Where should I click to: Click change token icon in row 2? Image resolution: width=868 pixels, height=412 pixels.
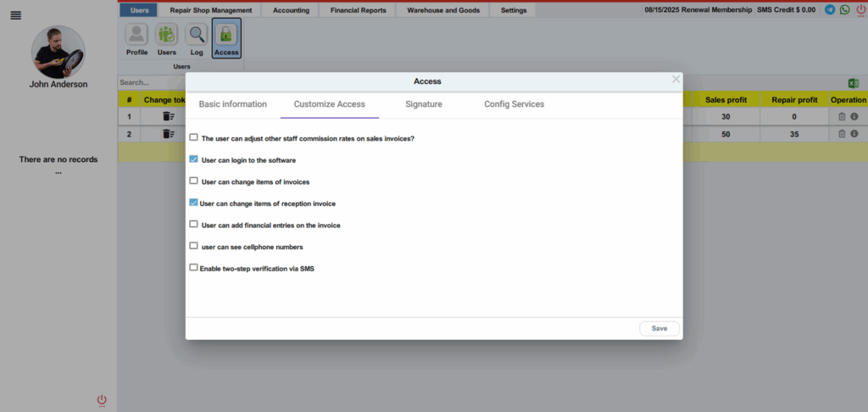[x=169, y=133]
